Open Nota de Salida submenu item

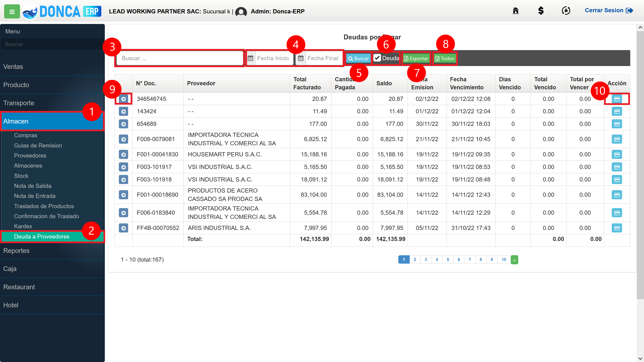(33, 186)
